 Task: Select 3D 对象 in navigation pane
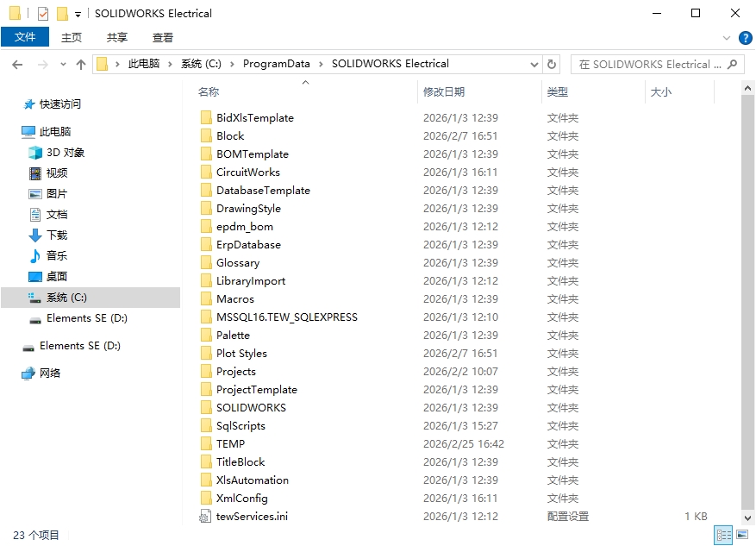click(66, 153)
